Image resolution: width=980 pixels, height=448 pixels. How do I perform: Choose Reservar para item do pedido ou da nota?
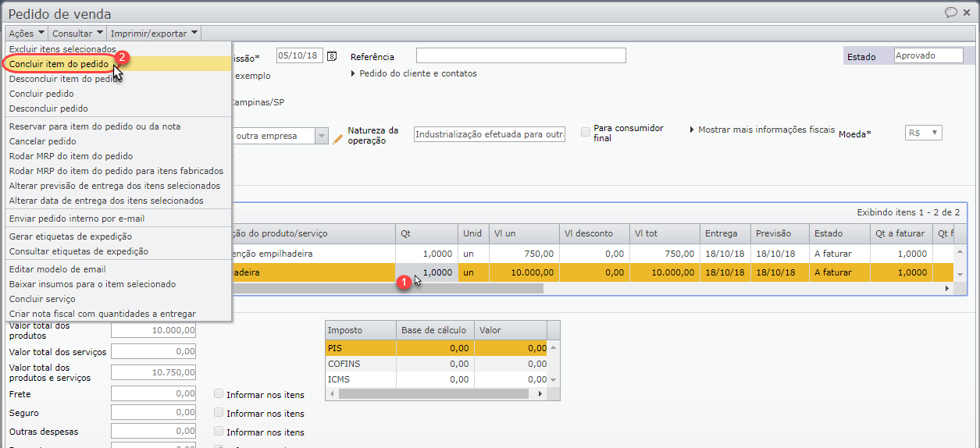pyautogui.click(x=95, y=126)
